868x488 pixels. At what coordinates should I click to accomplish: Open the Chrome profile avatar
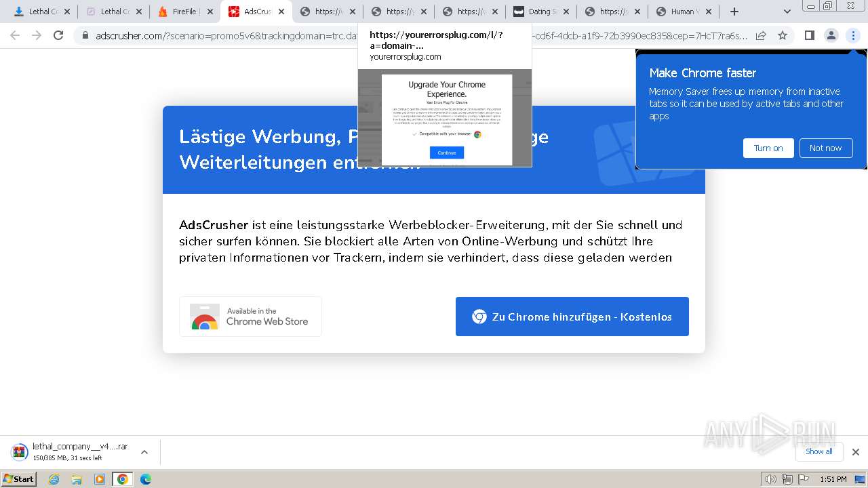point(831,35)
